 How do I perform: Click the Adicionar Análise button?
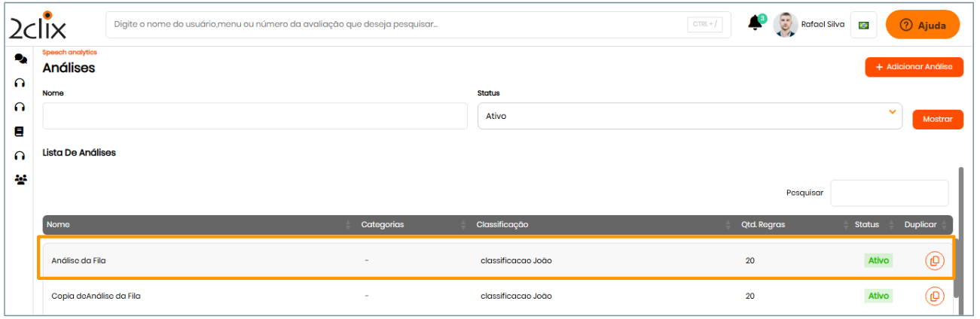[x=914, y=67]
